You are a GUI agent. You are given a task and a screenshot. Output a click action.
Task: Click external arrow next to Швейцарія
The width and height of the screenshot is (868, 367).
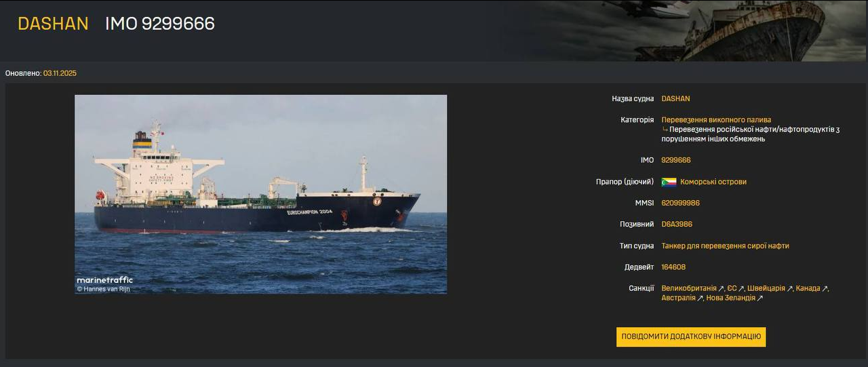point(790,289)
